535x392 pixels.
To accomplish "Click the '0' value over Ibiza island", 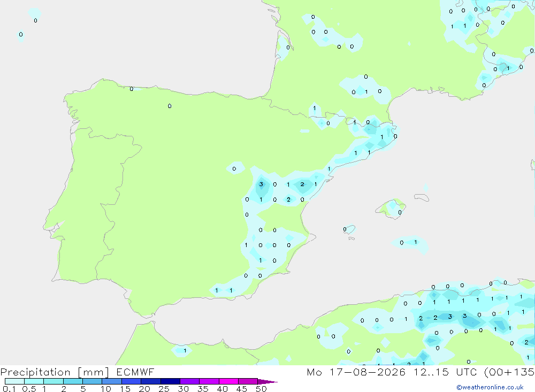I will pos(345,229).
